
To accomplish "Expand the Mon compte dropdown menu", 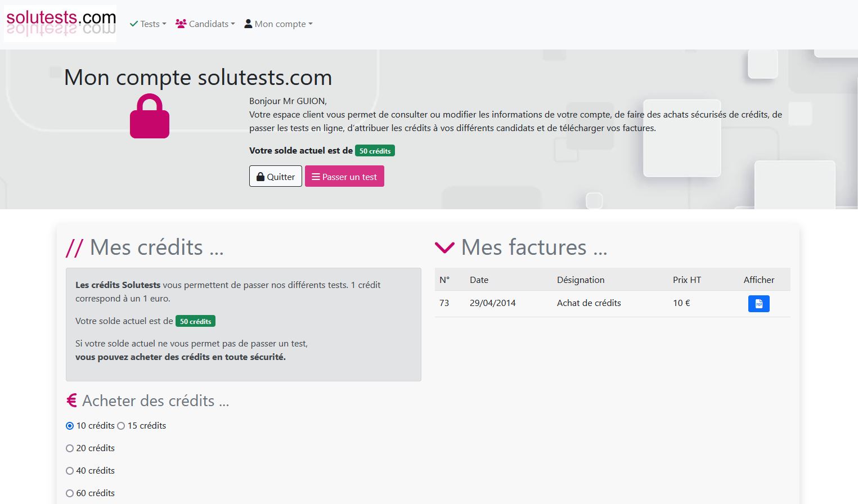I will [278, 24].
